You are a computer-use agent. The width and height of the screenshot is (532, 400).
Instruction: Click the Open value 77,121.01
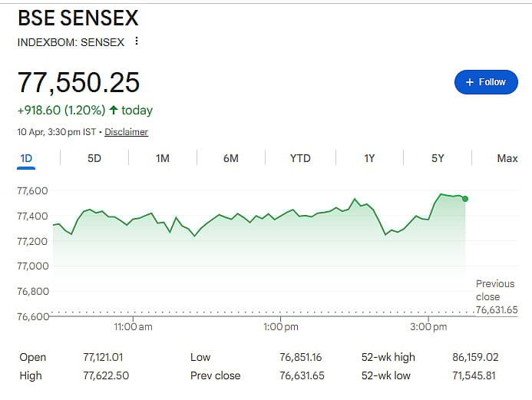[103, 357]
